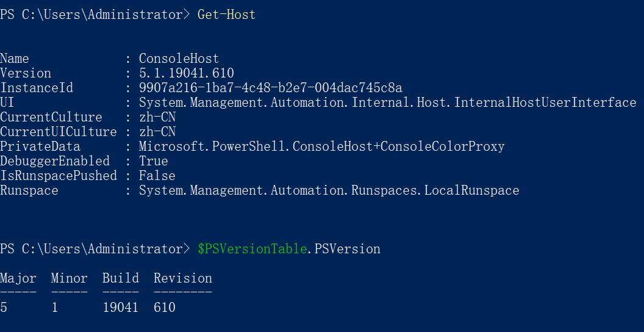Click the green $PSVersionTable variable text
Viewport: 644px width, 332px height.
(x=252, y=249)
